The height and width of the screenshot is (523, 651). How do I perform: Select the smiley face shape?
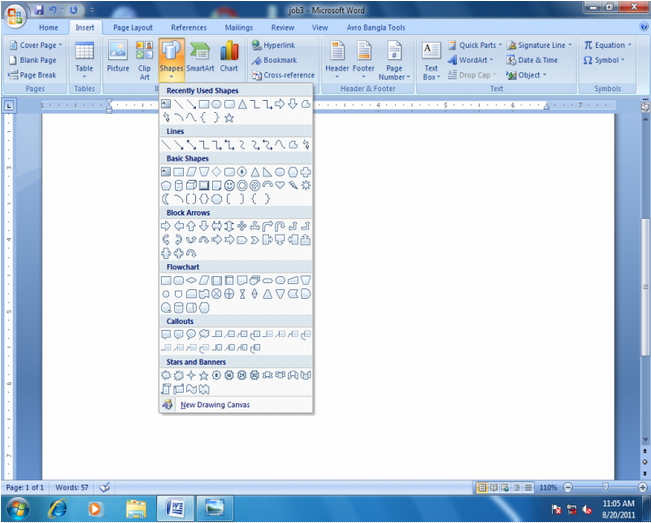(229, 185)
